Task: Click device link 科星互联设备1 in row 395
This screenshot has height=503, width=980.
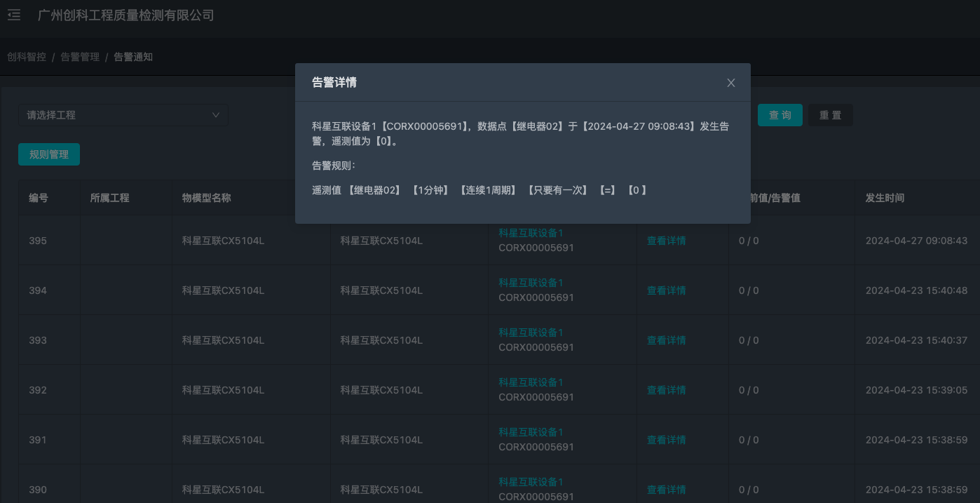Action: click(531, 232)
